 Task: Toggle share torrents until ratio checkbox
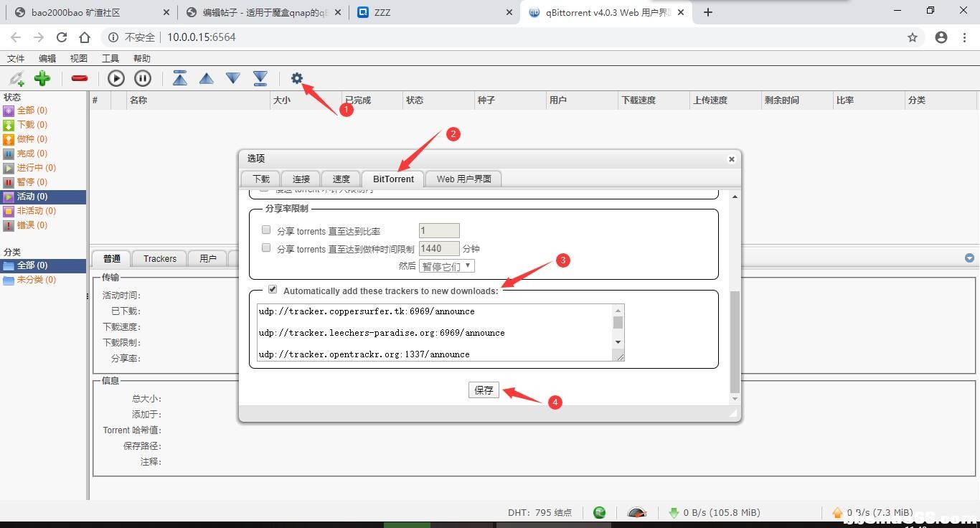(x=266, y=230)
